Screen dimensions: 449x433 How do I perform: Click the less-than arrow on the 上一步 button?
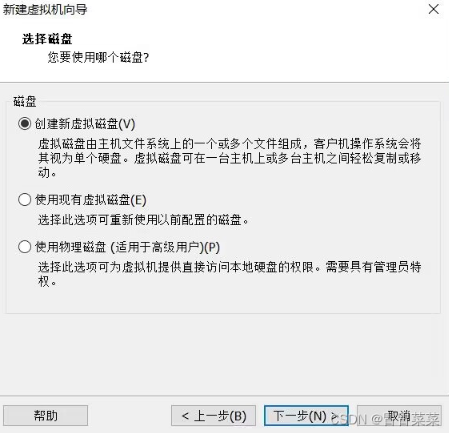(185, 416)
